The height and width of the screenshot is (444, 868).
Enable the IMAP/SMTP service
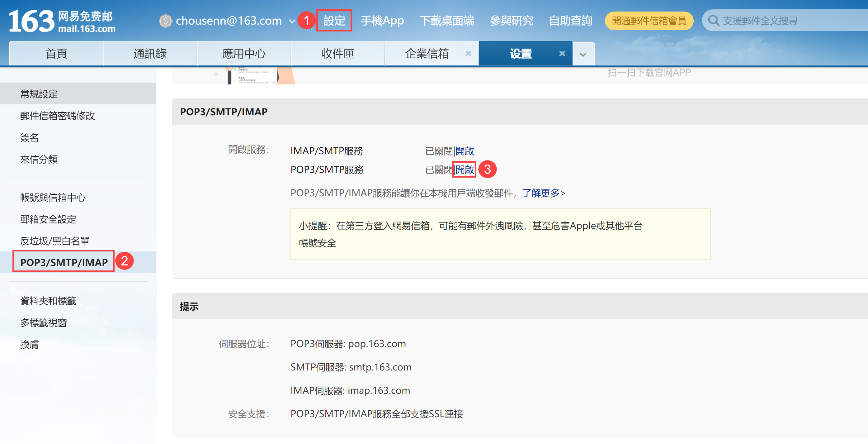[465, 151]
